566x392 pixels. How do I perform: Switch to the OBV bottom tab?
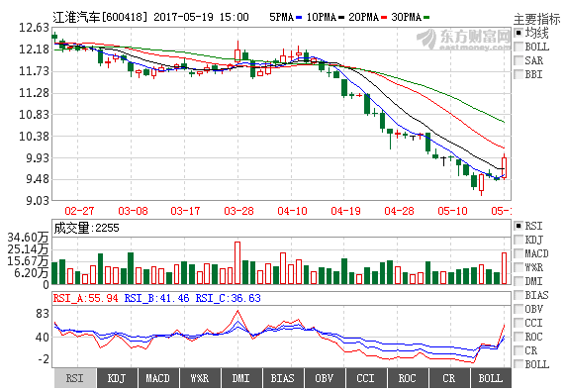coord(325,378)
